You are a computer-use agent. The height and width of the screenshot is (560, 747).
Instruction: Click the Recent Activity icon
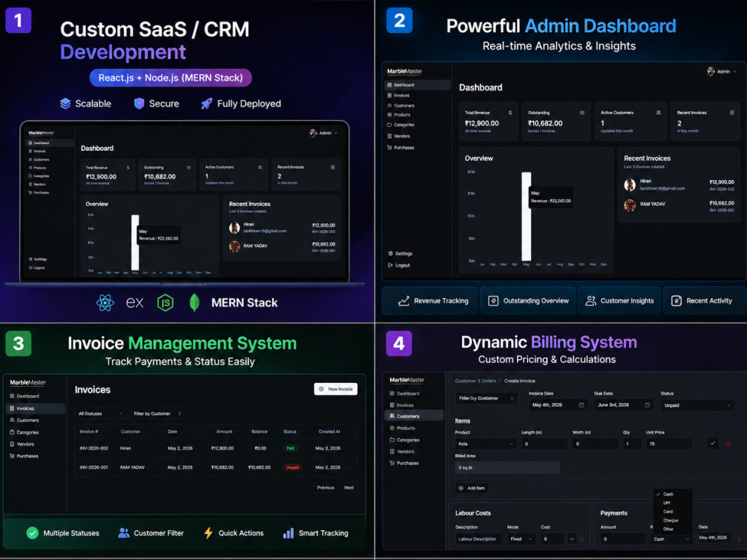[x=677, y=301]
